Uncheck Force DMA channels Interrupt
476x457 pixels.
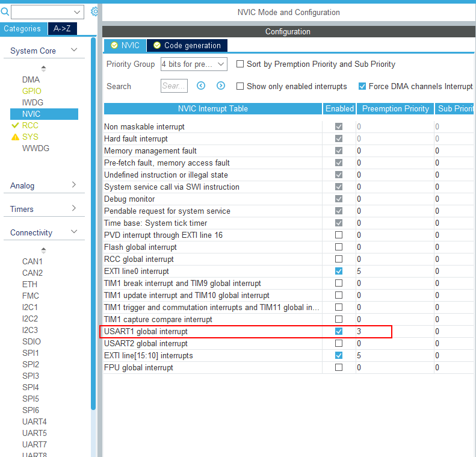click(x=362, y=86)
